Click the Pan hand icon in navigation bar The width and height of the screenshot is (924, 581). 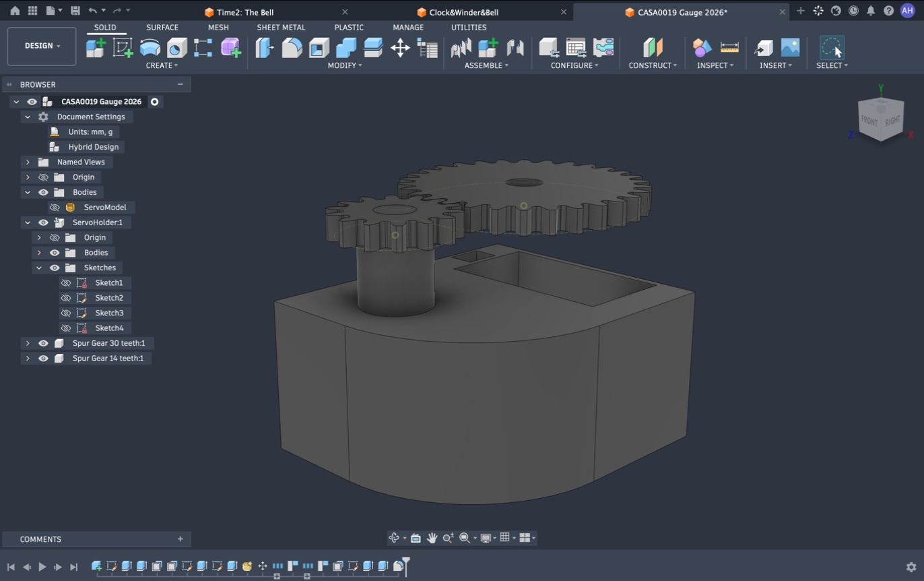(432, 538)
